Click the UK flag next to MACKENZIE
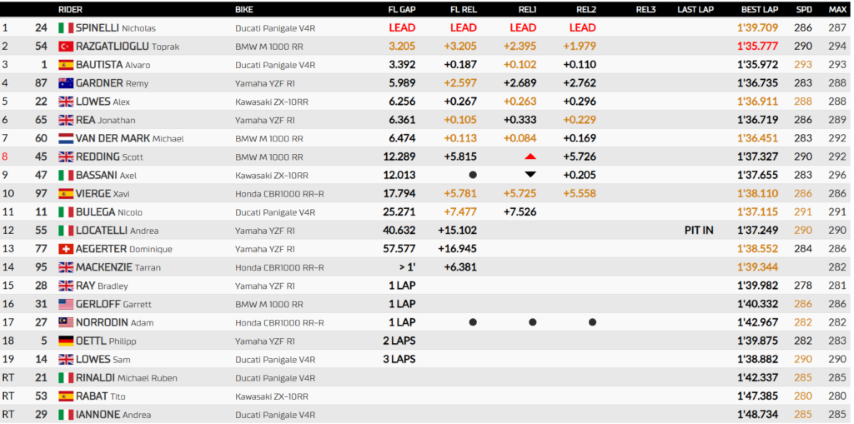The height and width of the screenshot is (424, 854). 66,268
